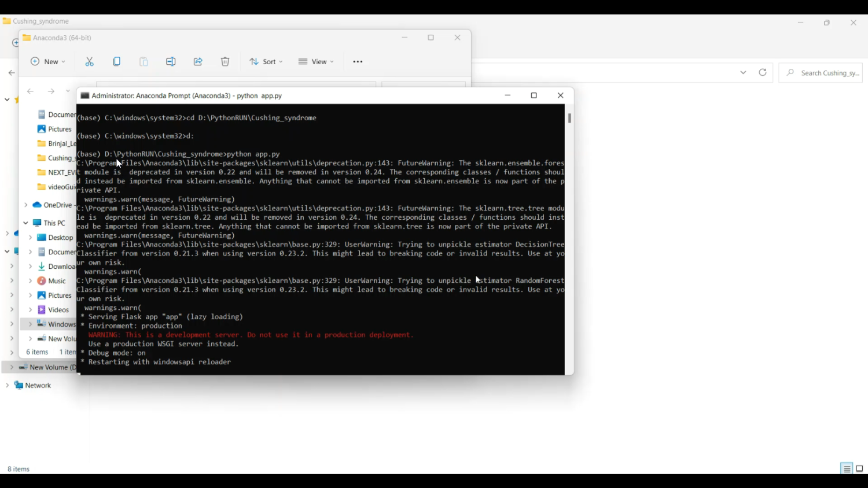Open OneDrive in navigation pane
The height and width of the screenshot is (488, 868).
tap(57, 205)
